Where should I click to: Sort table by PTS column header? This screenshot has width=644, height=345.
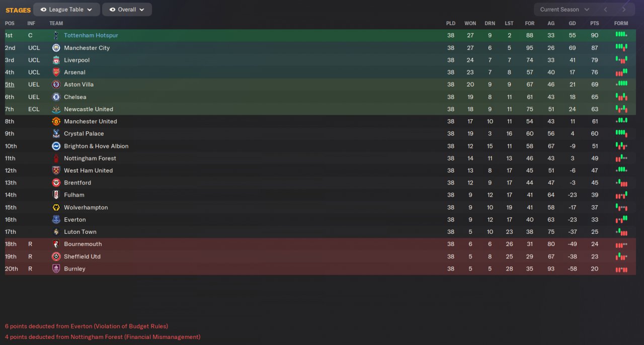coord(595,24)
